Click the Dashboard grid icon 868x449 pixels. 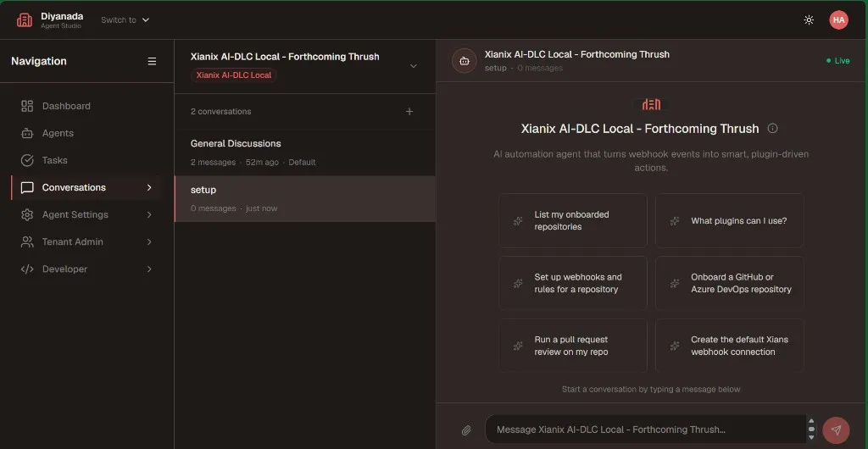tap(27, 106)
